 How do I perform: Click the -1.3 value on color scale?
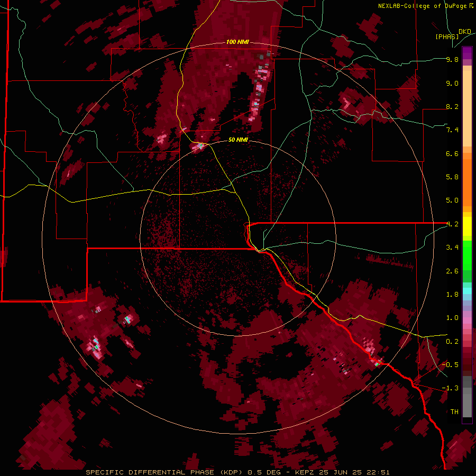(450, 388)
